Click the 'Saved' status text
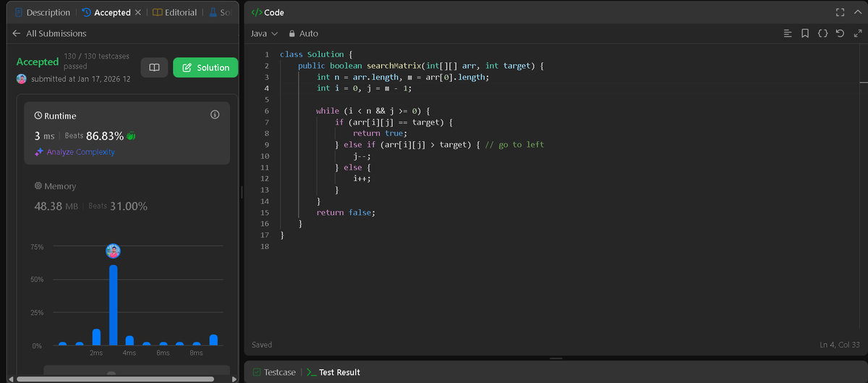The height and width of the screenshot is (383, 868). tap(262, 345)
